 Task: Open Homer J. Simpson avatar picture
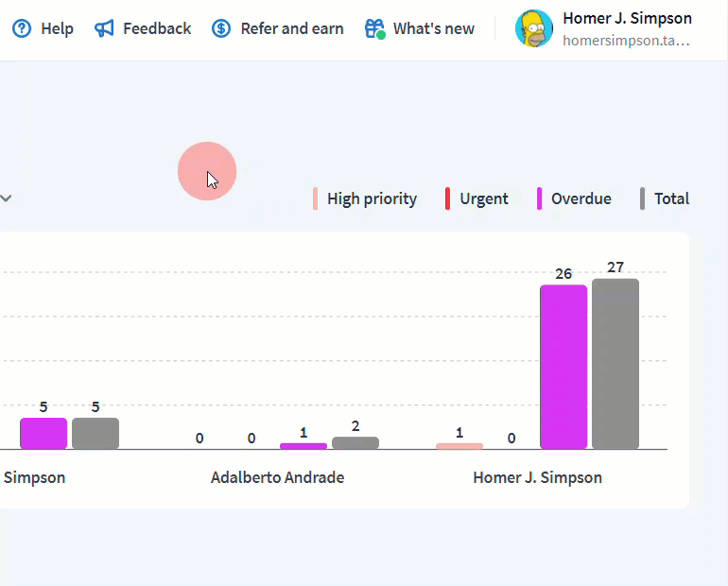click(534, 28)
